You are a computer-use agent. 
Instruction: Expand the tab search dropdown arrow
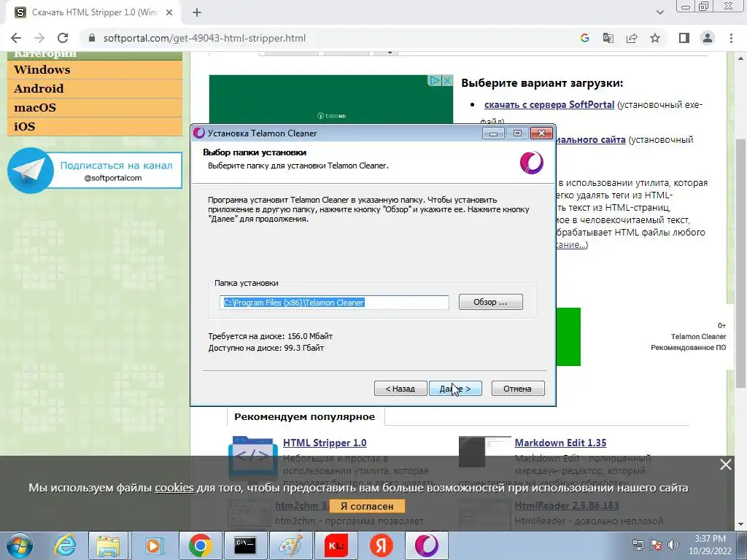(x=659, y=12)
